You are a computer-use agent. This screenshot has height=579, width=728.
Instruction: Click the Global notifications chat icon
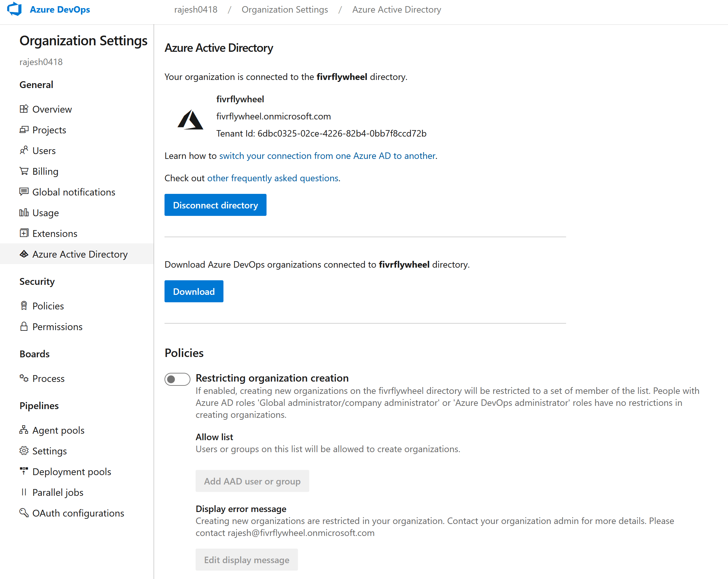(x=24, y=192)
